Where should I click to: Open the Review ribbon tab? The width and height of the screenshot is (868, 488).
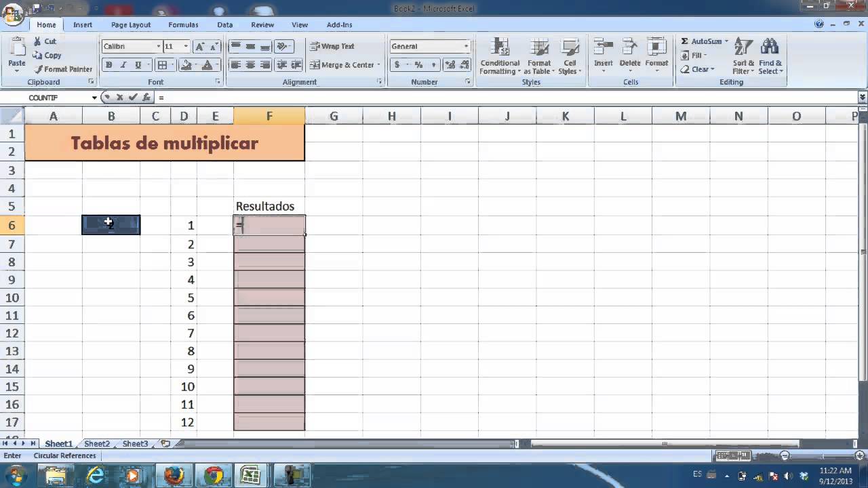[x=262, y=24]
